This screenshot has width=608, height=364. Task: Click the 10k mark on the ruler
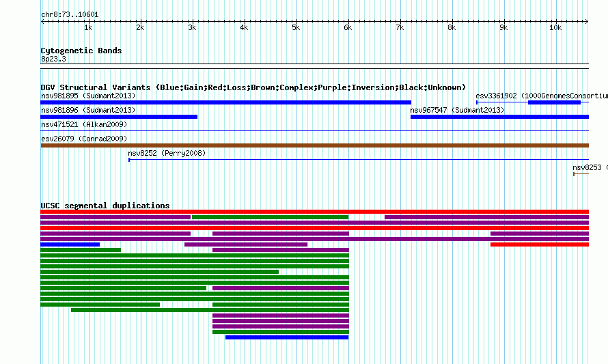point(555,27)
